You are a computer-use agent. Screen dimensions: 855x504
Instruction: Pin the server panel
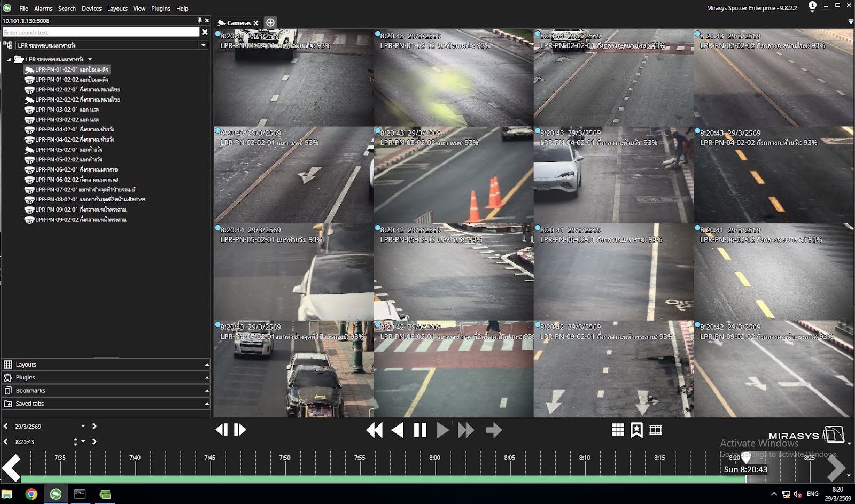(x=200, y=20)
